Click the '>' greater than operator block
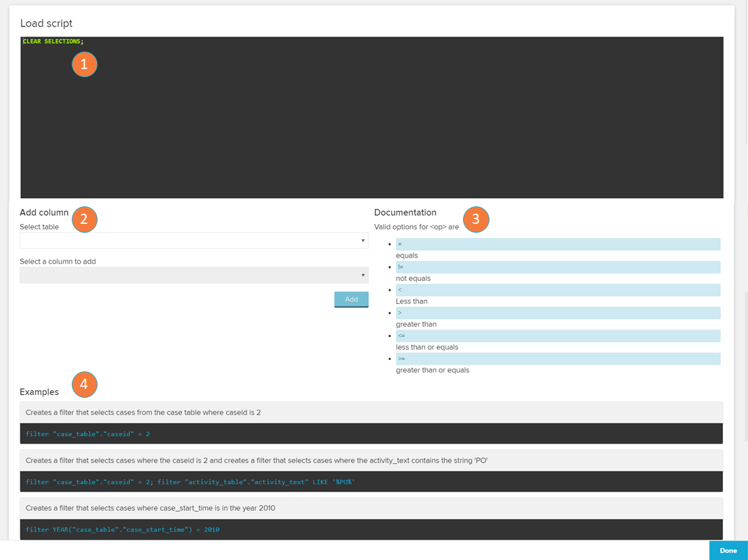This screenshot has width=748, height=560. [558, 313]
